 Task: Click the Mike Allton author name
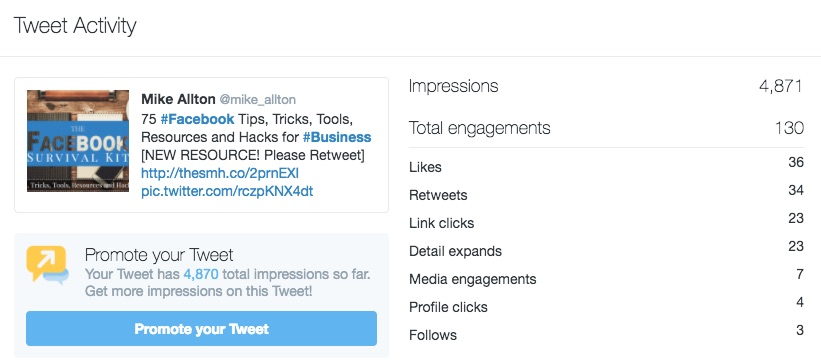(x=178, y=99)
